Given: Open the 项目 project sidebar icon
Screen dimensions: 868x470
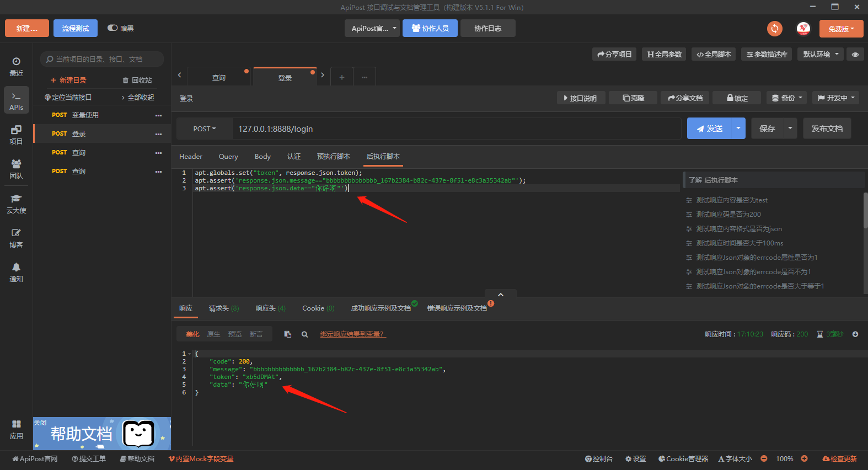Looking at the screenshot, I should (17, 135).
